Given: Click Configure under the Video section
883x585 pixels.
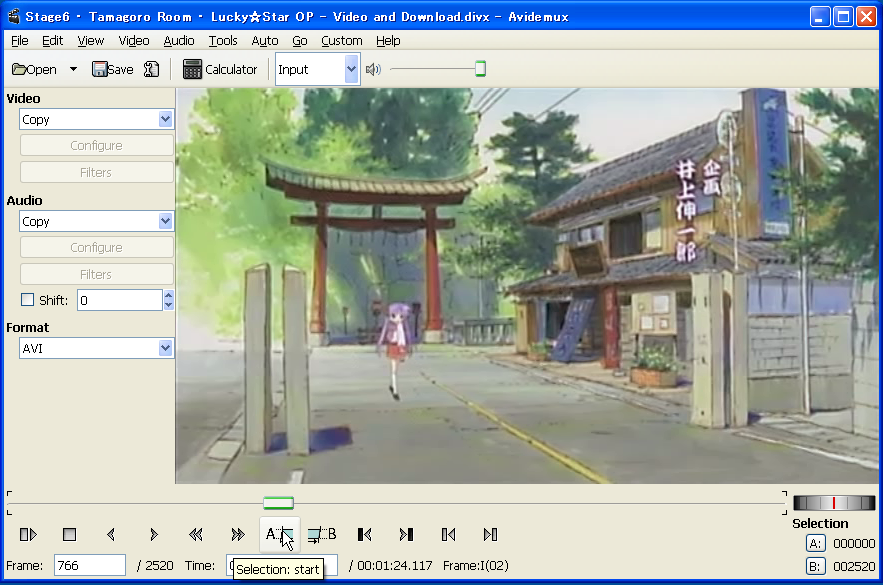Looking at the screenshot, I should pyautogui.click(x=96, y=145).
